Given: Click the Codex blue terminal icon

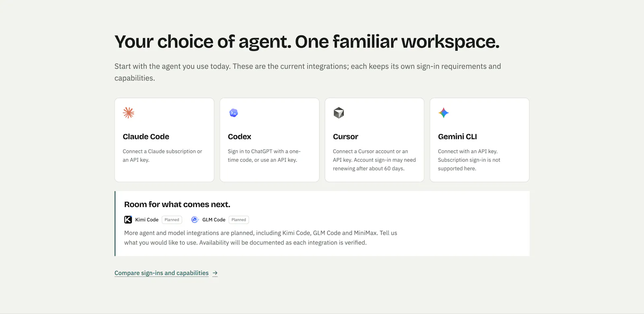Looking at the screenshot, I should pos(233,113).
